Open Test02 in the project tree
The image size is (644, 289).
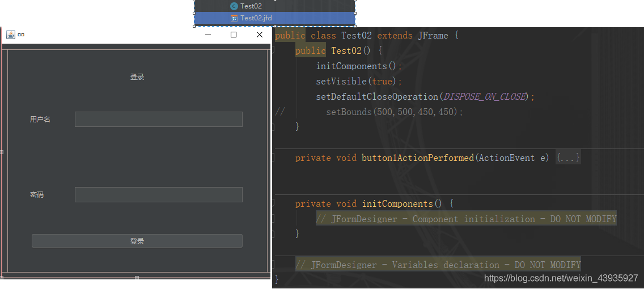(251, 6)
